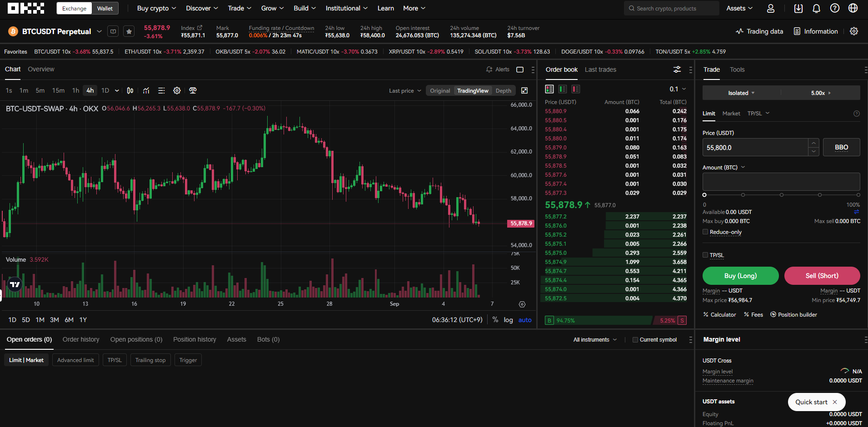The image size is (868, 427).
Task: Expand the BTCUSDT Perpetual pair selector
Action: [x=99, y=31]
